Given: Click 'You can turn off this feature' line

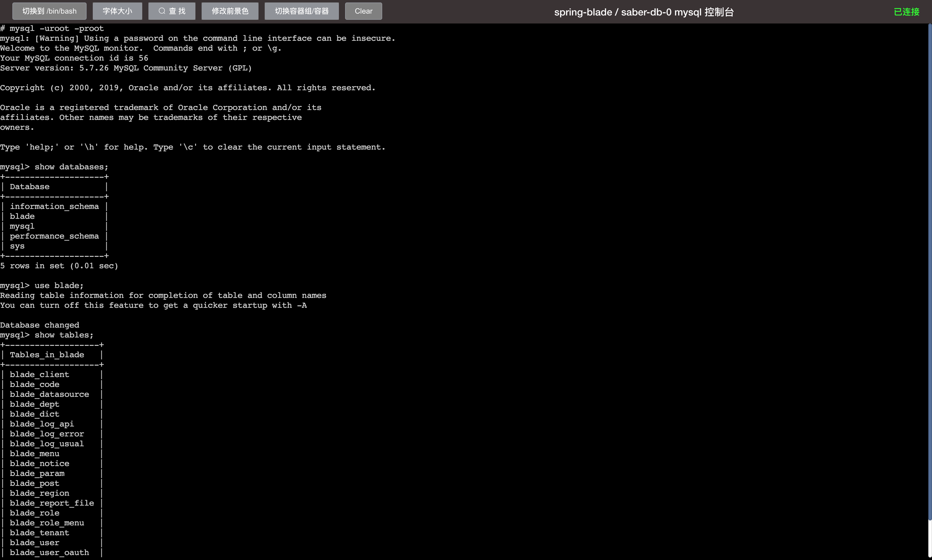Looking at the screenshot, I should pyautogui.click(x=153, y=305).
